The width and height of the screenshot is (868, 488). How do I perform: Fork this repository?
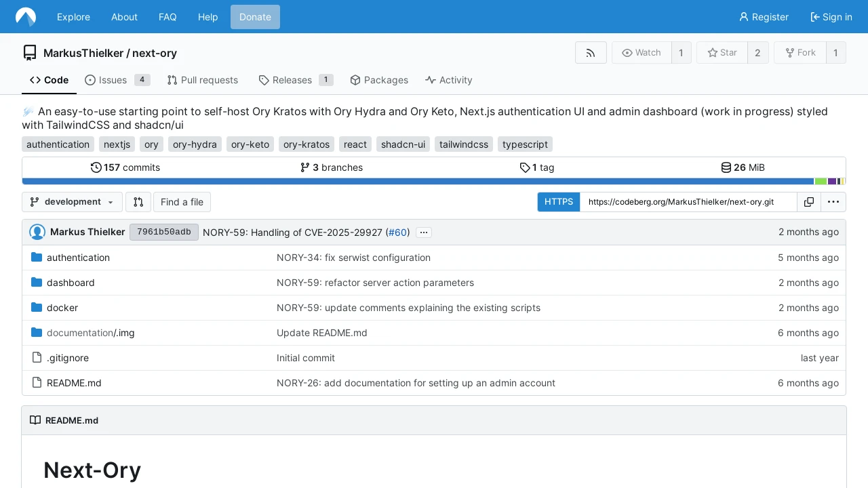(x=800, y=53)
